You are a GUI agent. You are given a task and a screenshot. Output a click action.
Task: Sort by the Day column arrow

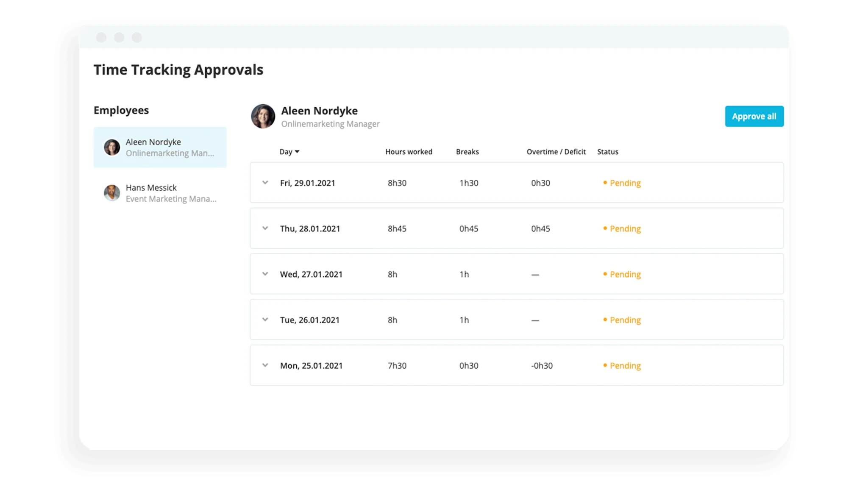click(297, 152)
